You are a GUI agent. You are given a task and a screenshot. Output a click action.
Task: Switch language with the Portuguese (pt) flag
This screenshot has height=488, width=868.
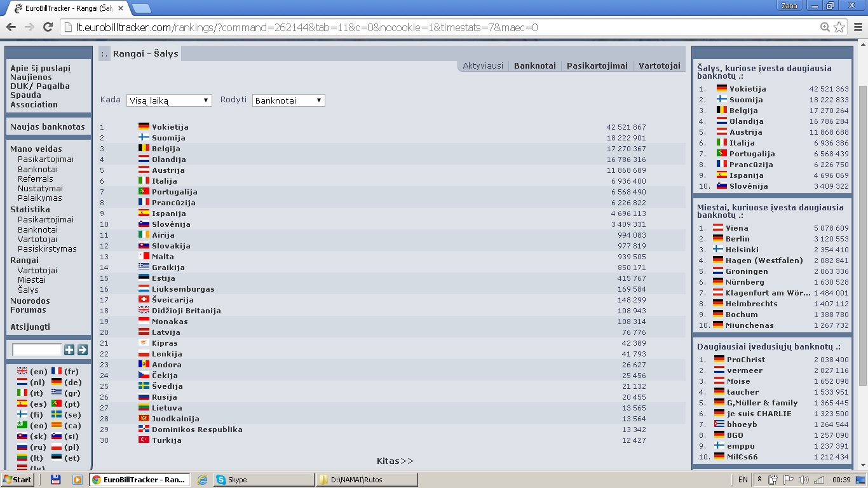click(x=57, y=404)
